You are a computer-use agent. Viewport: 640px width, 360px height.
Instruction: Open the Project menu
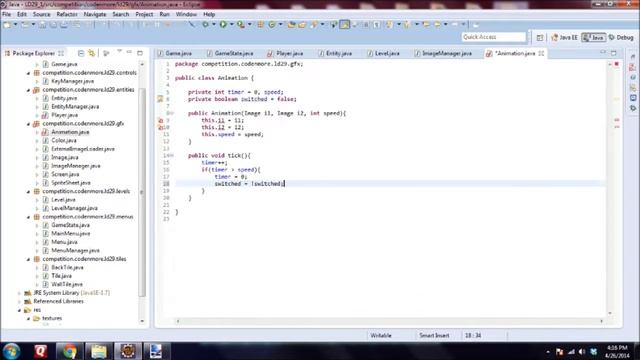(x=144, y=14)
